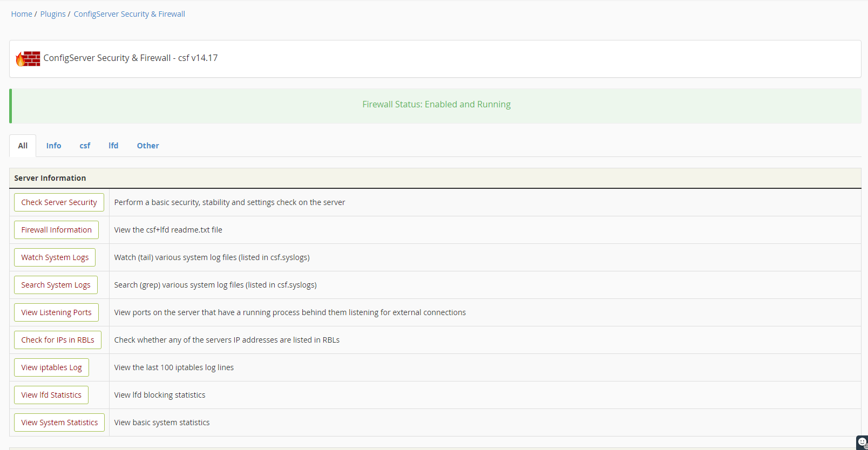The image size is (868, 450).
Task: Open Firewall Information readme
Action: pos(56,230)
